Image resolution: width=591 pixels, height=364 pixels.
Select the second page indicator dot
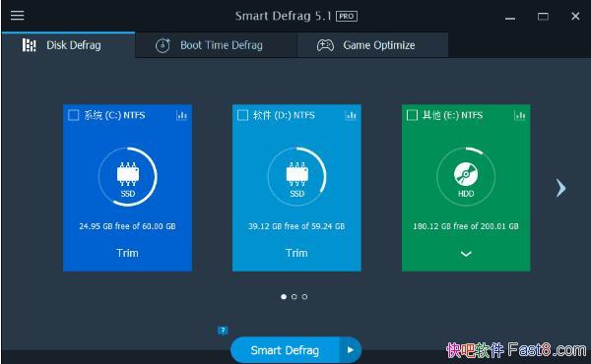pyautogui.click(x=294, y=297)
